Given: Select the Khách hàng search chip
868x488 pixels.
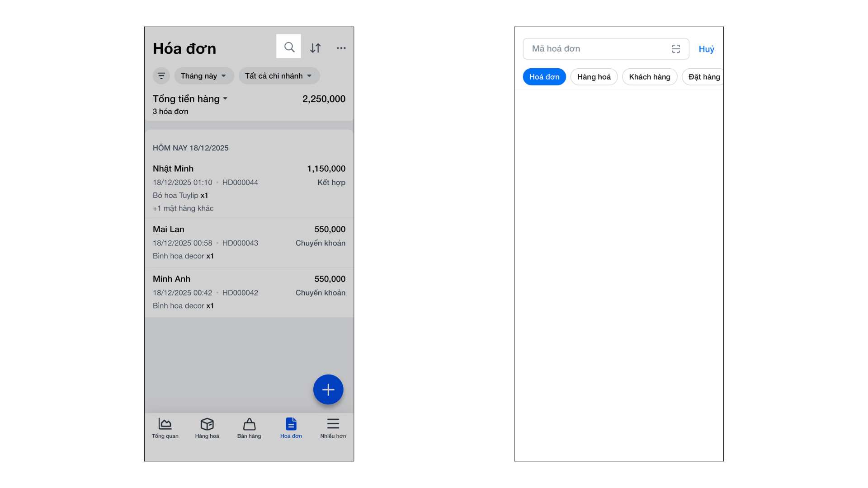Looking at the screenshot, I should 649,77.
